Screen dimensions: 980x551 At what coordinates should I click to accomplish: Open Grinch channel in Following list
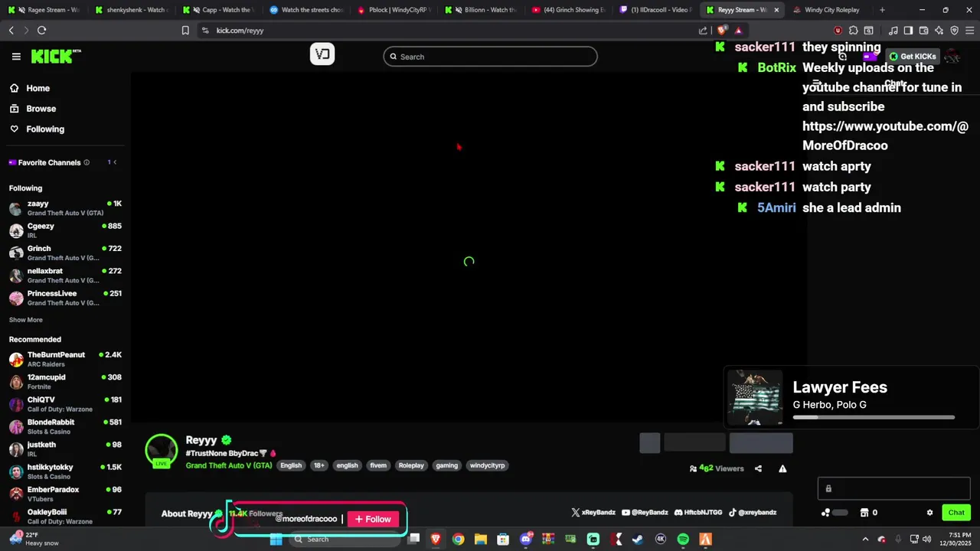65,253
